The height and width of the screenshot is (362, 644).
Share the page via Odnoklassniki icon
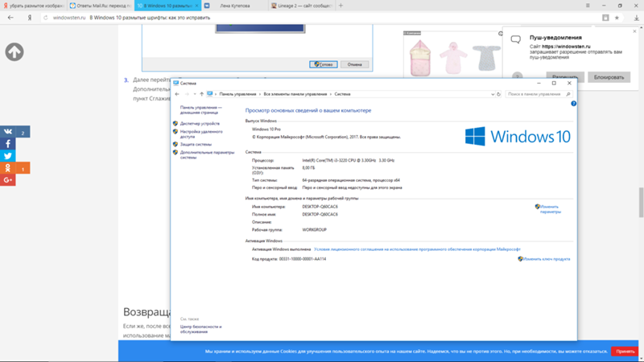click(8, 168)
